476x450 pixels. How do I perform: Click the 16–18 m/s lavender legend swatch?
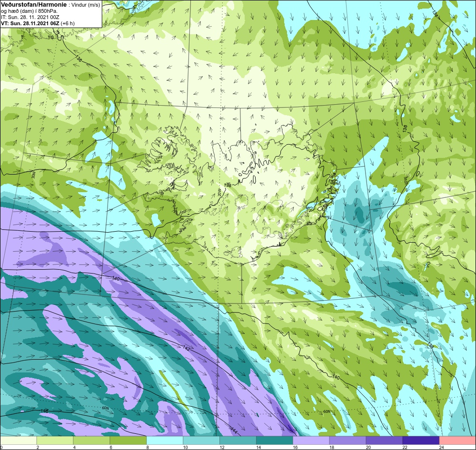click(x=311, y=440)
